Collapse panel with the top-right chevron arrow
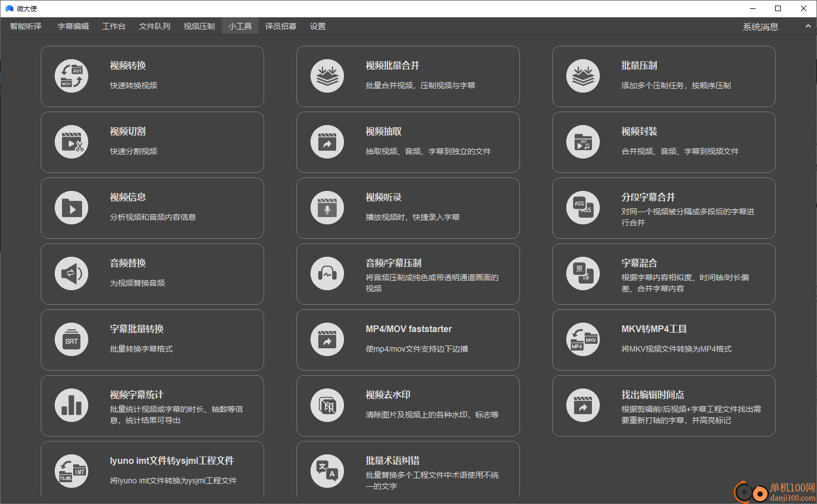 click(x=808, y=26)
